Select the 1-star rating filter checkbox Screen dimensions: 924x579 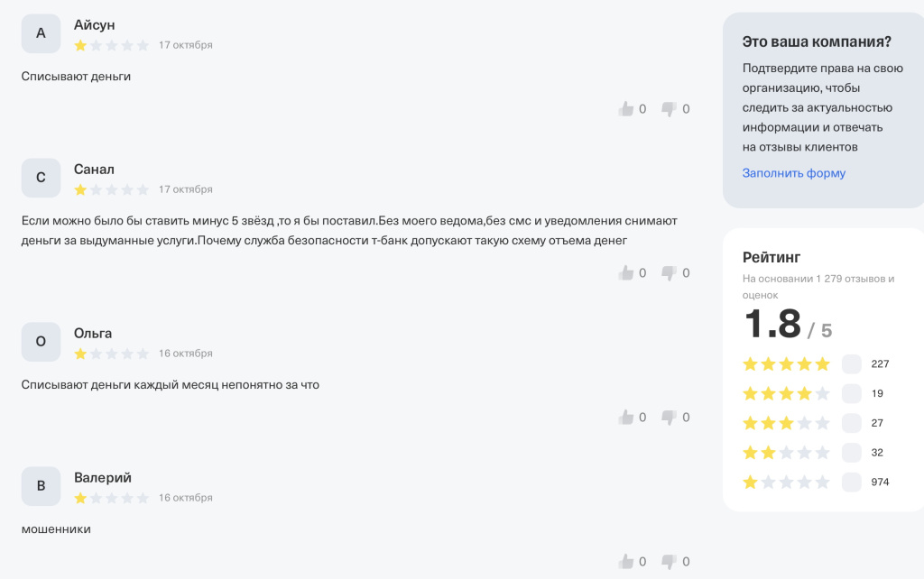click(851, 482)
